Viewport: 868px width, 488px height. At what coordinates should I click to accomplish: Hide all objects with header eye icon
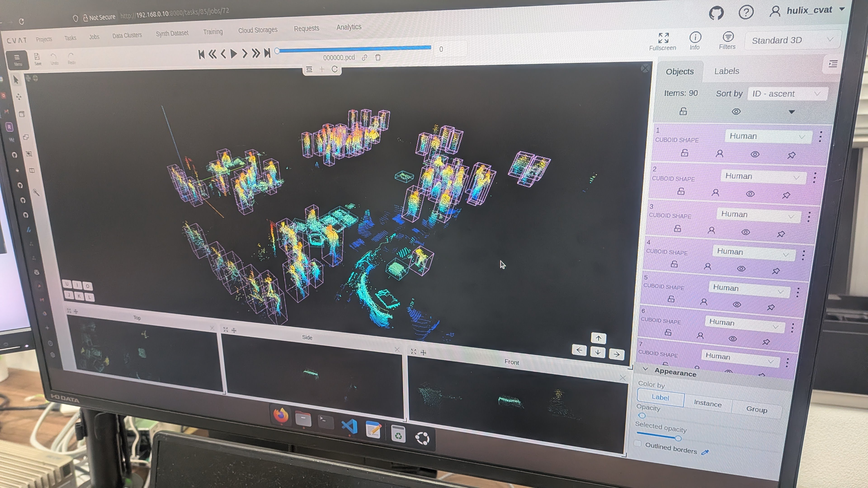coord(736,111)
